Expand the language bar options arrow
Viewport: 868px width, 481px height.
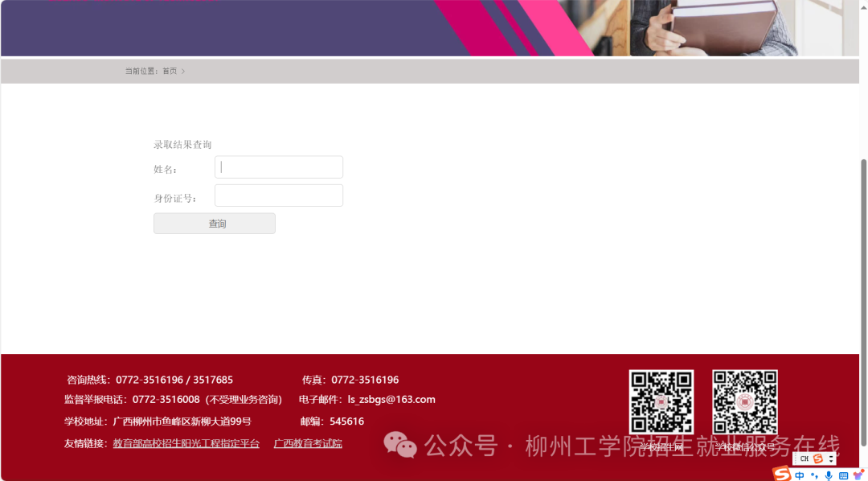[832, 458]
